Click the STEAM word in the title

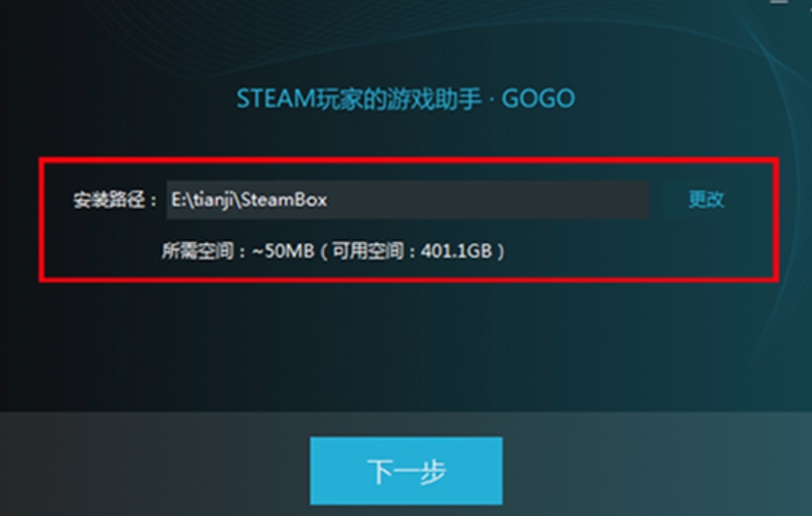[276, 98]
